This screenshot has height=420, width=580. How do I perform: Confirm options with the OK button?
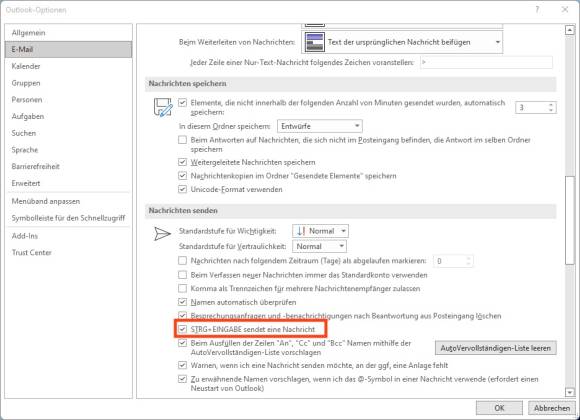499,408
